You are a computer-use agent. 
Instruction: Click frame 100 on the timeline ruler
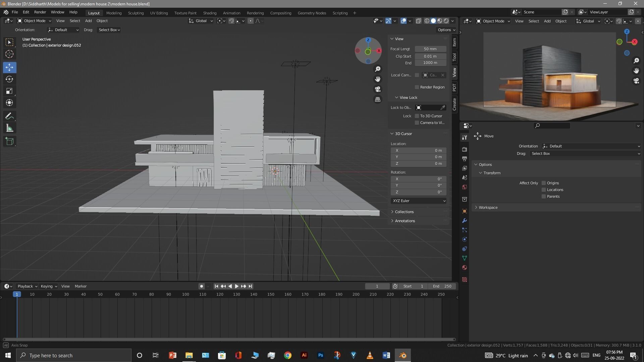tap(185, 294)
